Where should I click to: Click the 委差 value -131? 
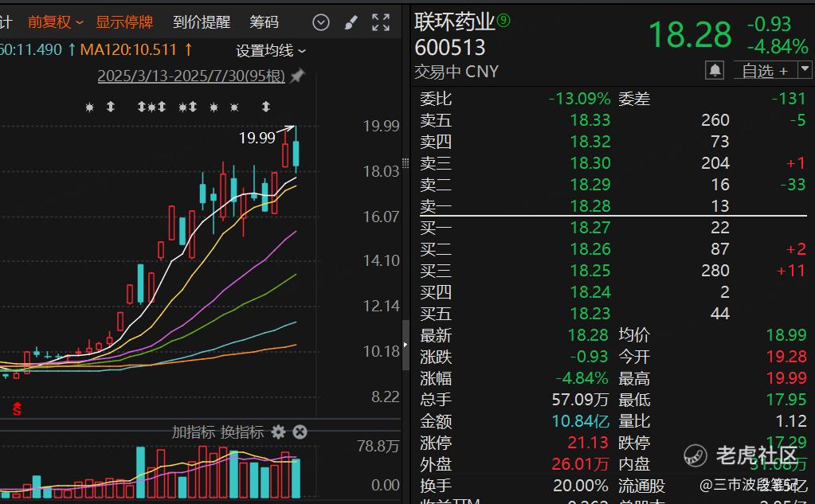(789, 99)
